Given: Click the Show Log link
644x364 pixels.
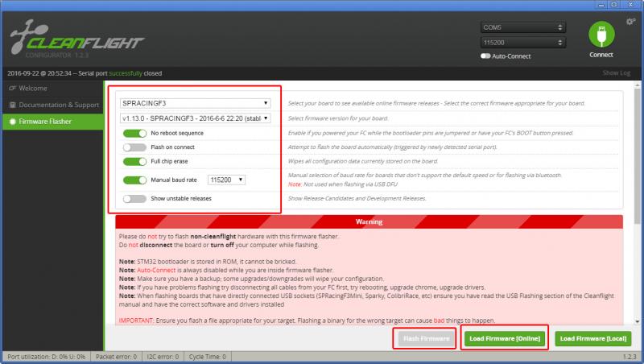Looking at the screenshot, I should (x=616, y=73).
